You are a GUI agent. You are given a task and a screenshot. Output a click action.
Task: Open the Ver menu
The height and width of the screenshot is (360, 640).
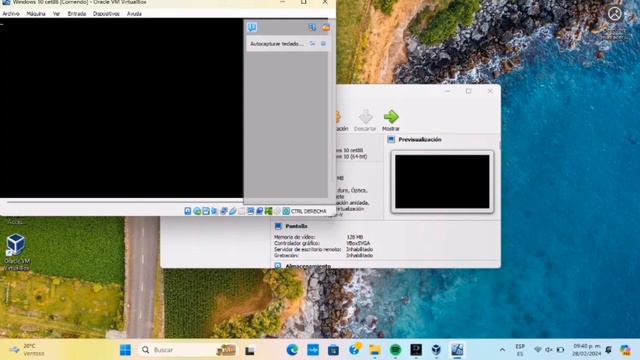[56, 13]
